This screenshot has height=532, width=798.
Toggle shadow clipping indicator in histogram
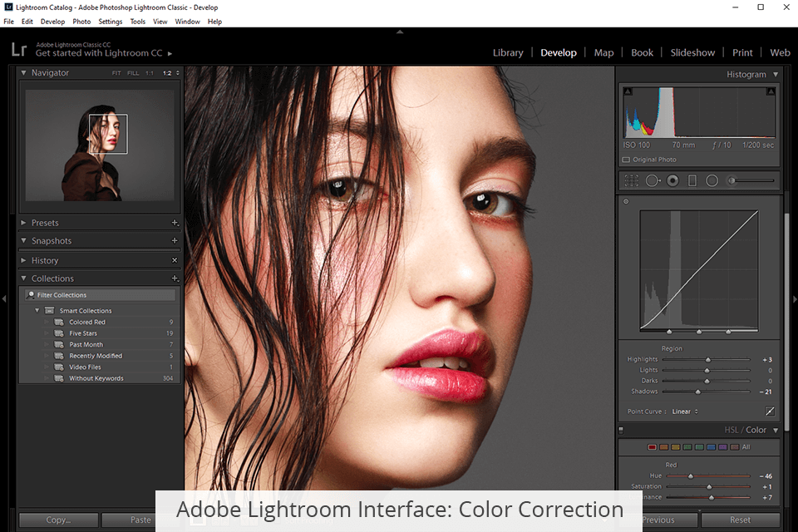click(x=628, y=91)
